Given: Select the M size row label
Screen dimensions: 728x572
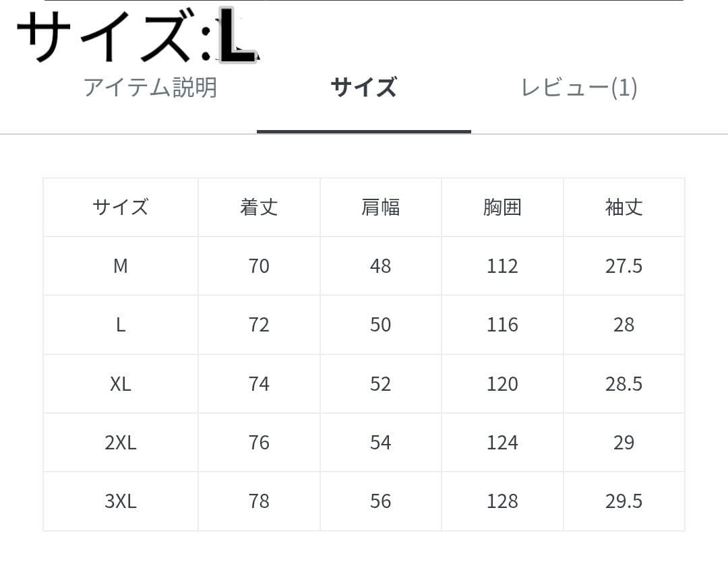Looking at the screenshot, I should [121, 266].
